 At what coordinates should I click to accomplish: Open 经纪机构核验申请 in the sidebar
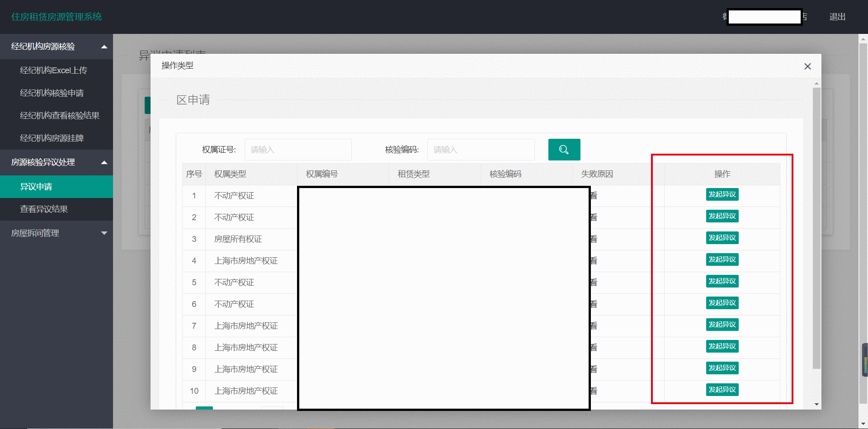click(52, 93)
